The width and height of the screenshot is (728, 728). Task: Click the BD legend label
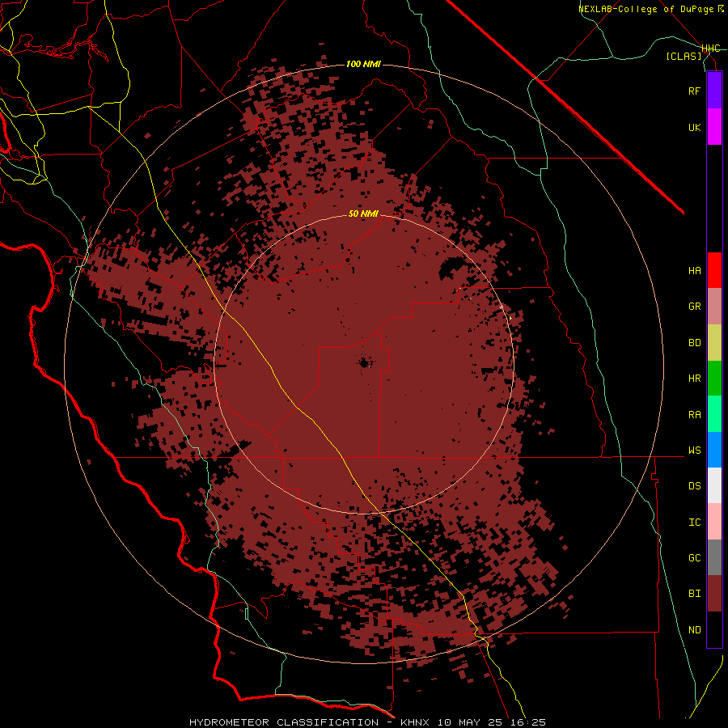(x=695, y=343)
